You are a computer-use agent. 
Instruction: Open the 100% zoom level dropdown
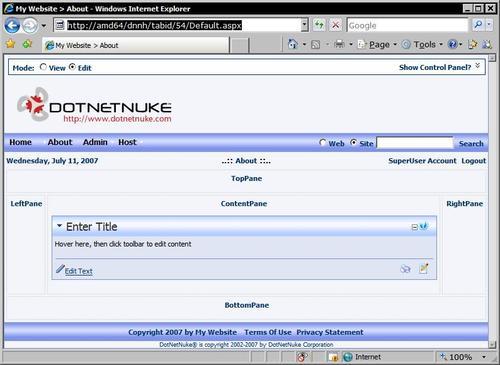click(x=484, y=357)
